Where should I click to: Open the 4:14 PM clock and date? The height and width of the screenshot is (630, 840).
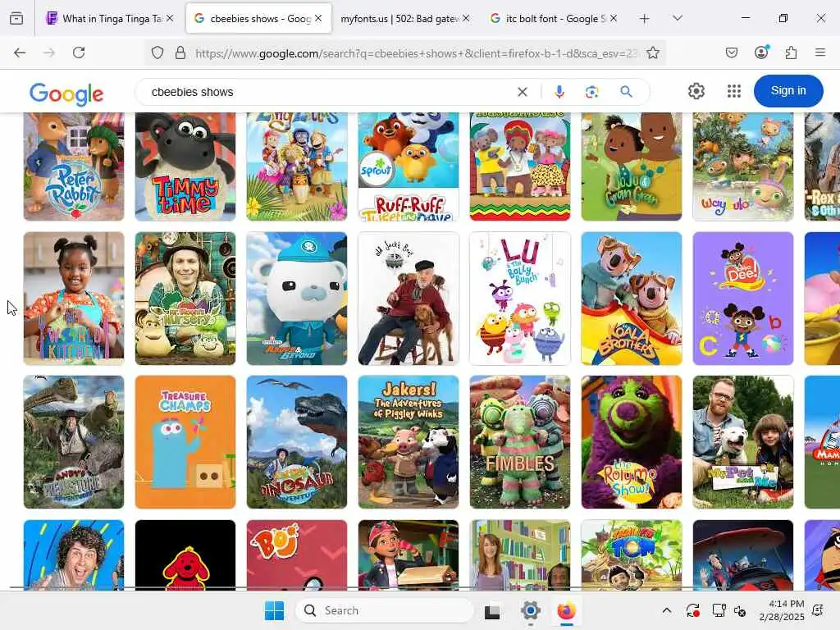tap(782, 610)
